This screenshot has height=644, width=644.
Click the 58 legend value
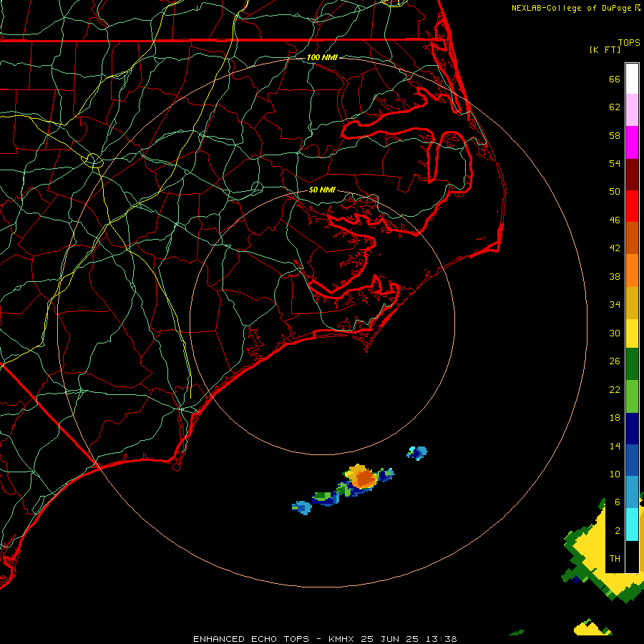point(615,135)
